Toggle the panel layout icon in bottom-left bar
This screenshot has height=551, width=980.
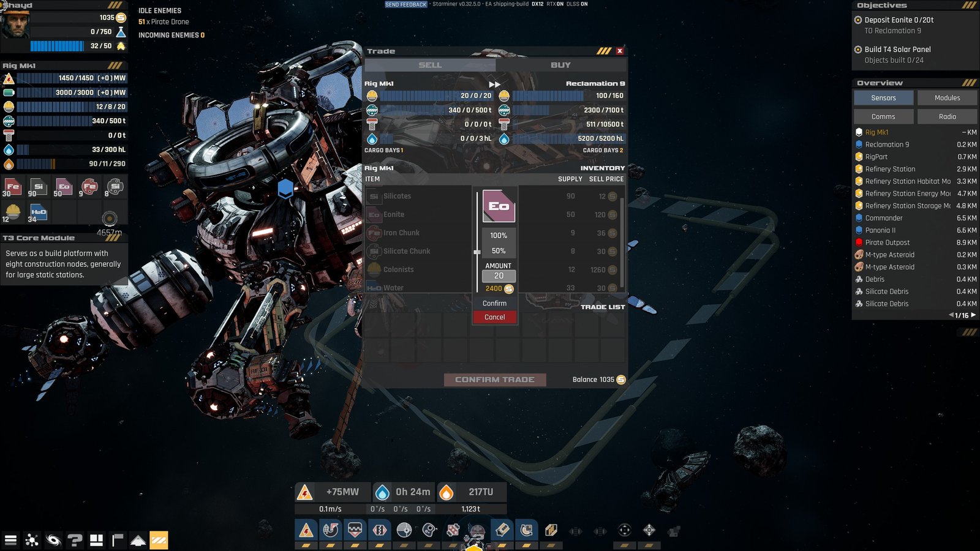(96, 540)
